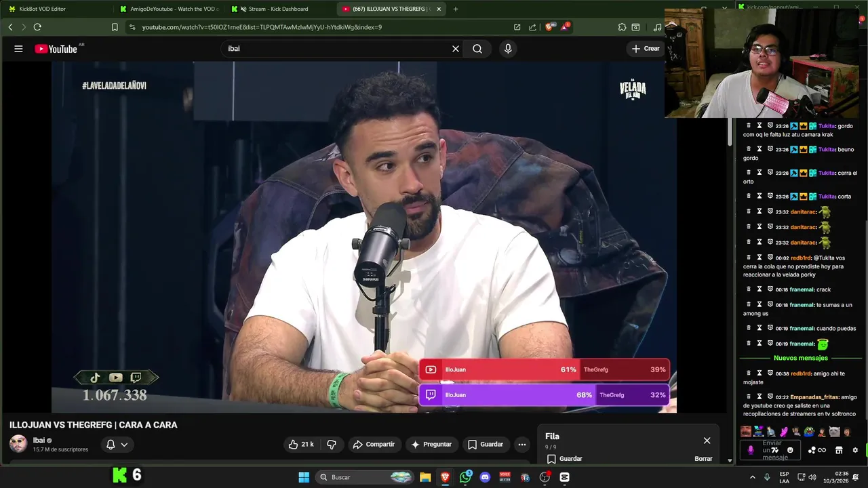Screen dimensions: 868x488
Task: Click the YouTube search magnifier button
Action: click(477, 49)
